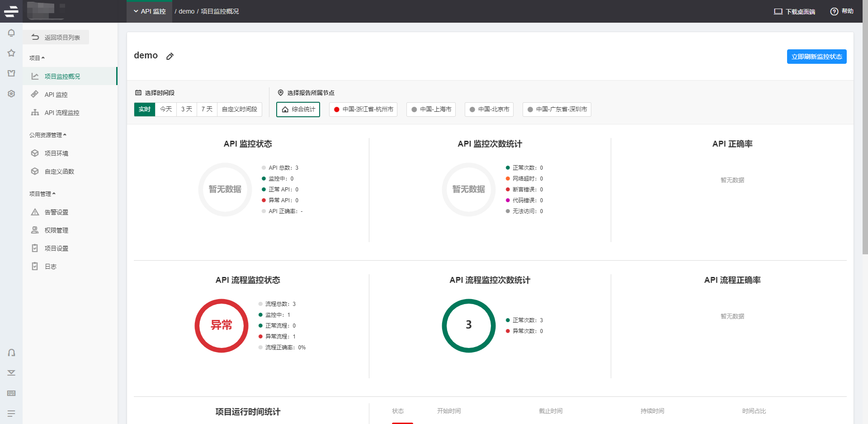Click the pencil icon to rename demo
The width and height of the screenshot is (868, 424).
(x=170, y=56)
